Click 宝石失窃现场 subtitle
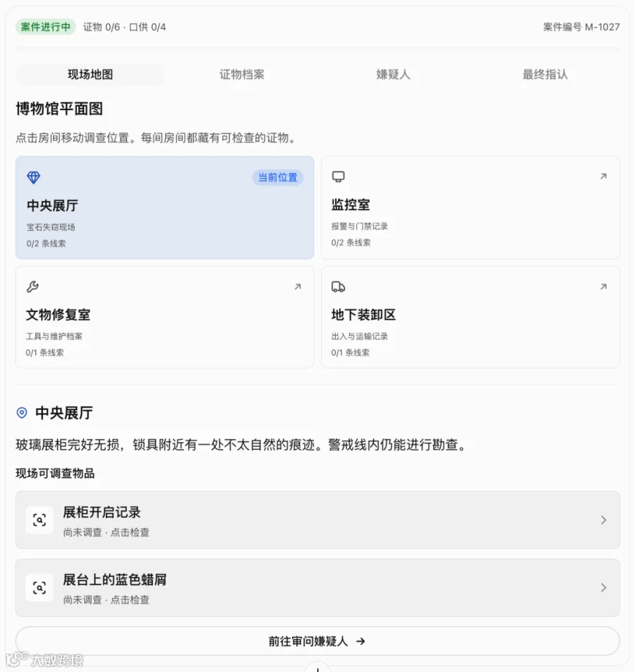This screenshot has height=672, width=635. coord(51,227)
